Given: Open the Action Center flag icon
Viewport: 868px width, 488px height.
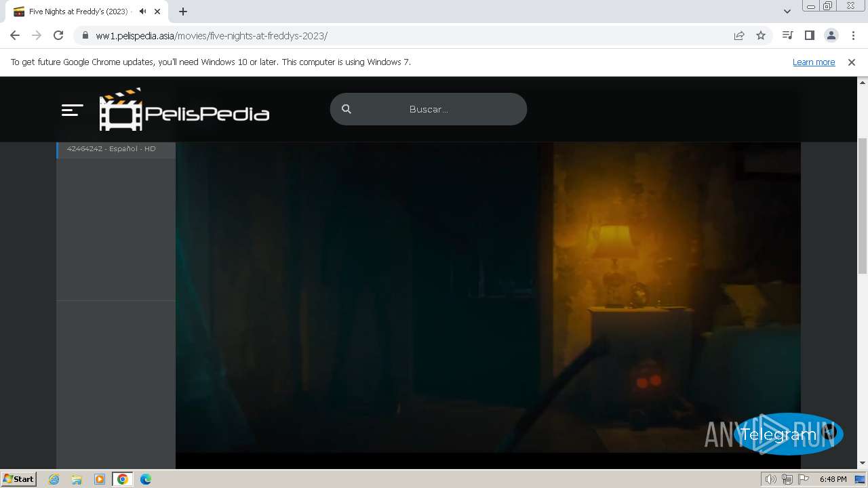Looking at the screenshot, I should 804,479.
